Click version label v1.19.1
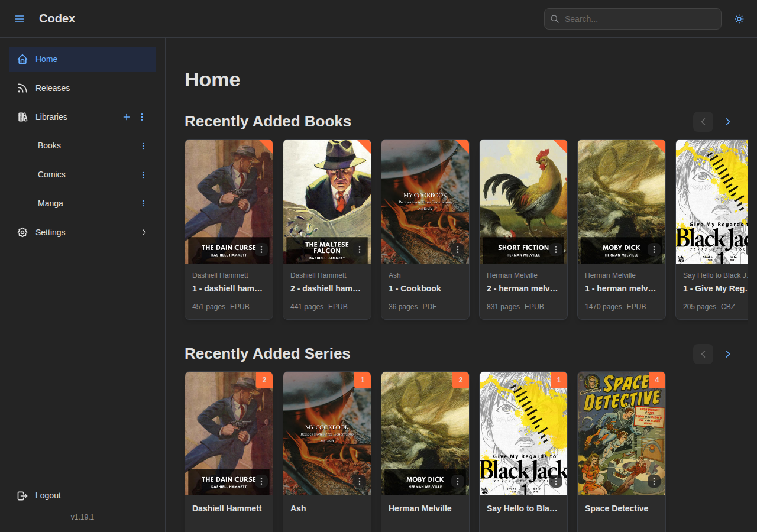Viewport: 757px width, 532px height. [x=82, y=517]
